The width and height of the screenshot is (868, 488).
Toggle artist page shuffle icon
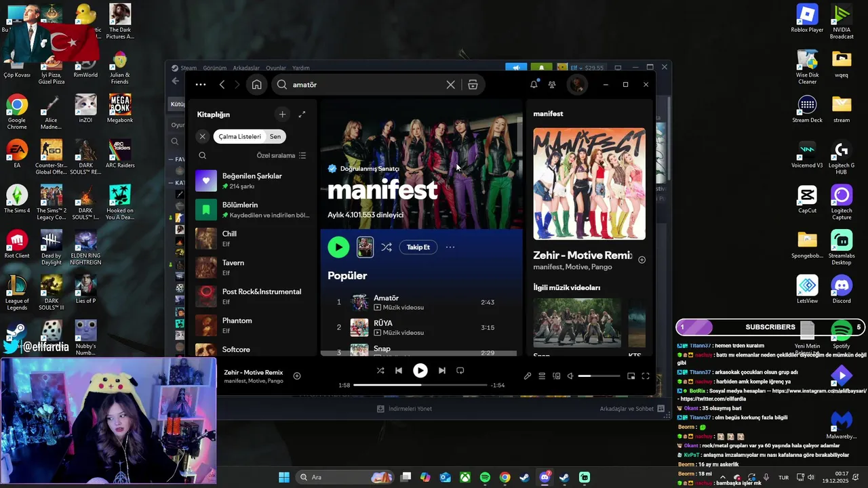(387, 247)
